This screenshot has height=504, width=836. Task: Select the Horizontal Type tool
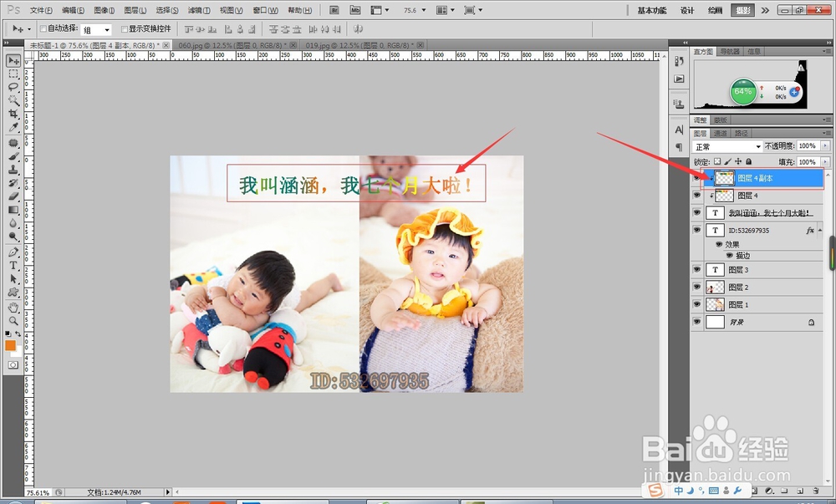click(x=13, y=266)
